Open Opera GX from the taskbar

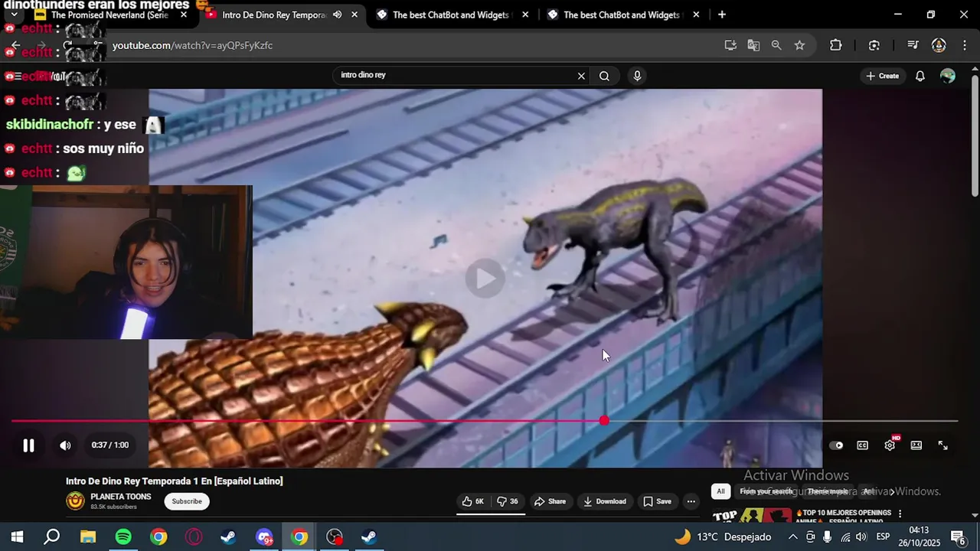point(194,537)
